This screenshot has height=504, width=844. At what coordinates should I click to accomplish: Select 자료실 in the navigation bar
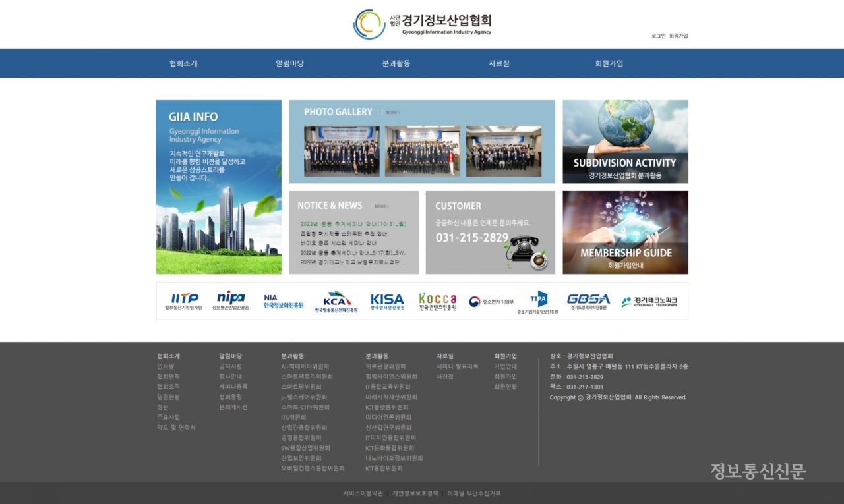click(499, 63)
